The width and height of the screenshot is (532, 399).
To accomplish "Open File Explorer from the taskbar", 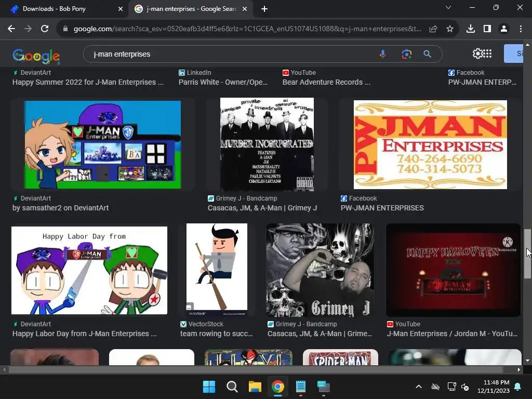I will [x=255, y=387].
